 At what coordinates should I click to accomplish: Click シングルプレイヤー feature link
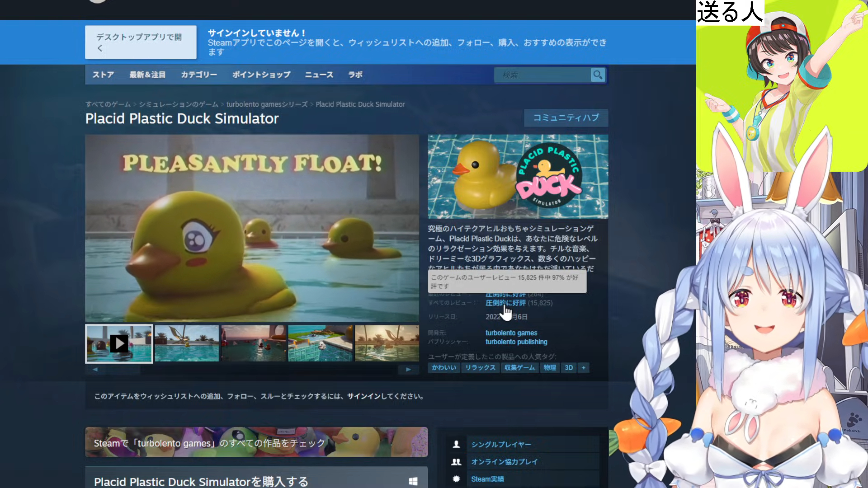501,445
